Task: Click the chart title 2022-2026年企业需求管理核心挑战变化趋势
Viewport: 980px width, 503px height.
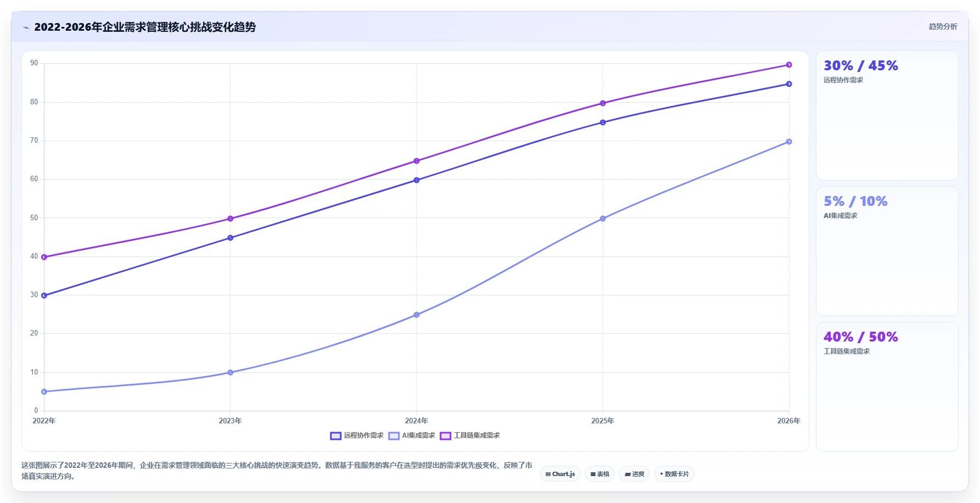Action: [x=145, y=27]
